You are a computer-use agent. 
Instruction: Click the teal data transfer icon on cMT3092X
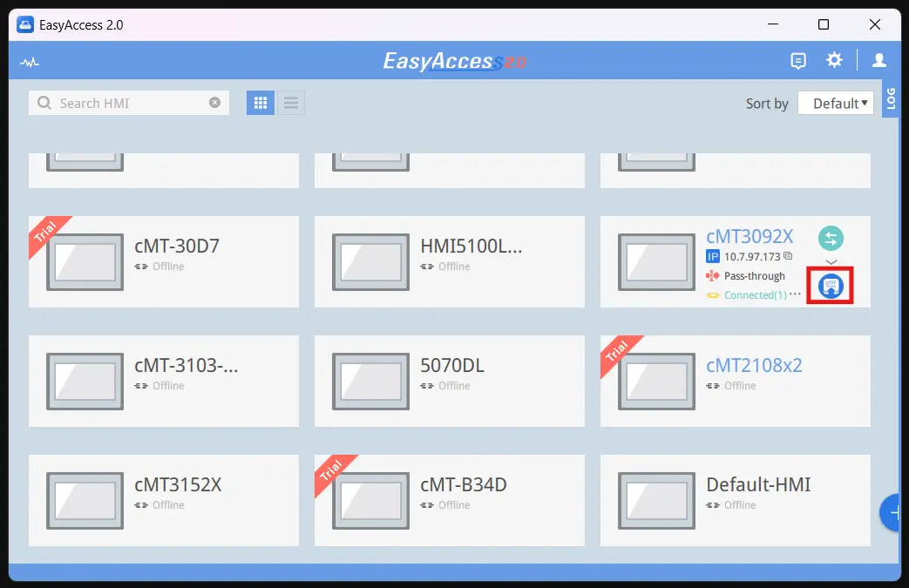(831, 238)
